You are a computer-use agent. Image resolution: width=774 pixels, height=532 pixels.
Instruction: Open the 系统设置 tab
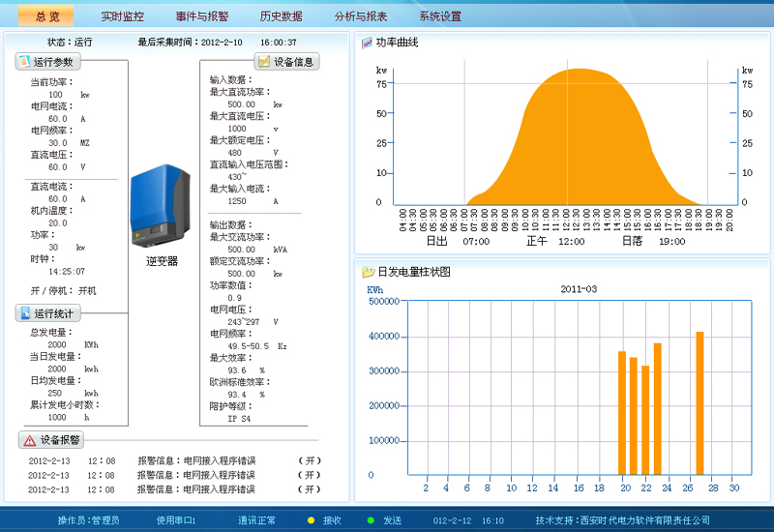point(440,16)
